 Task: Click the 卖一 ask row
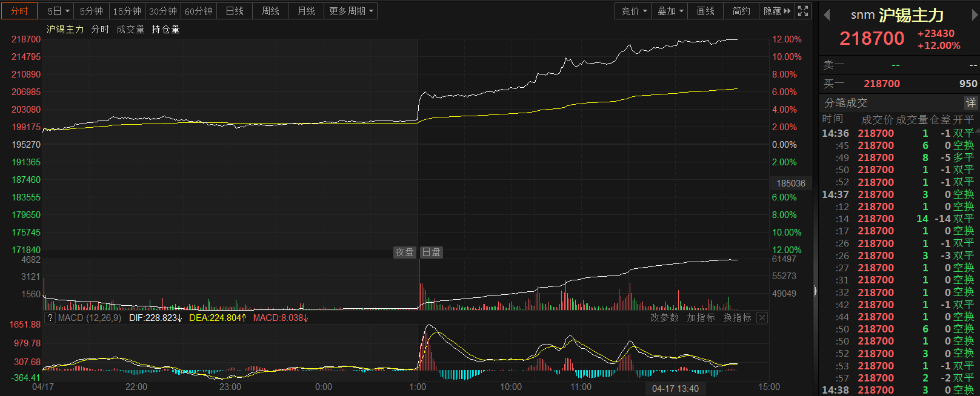point(899,65)
